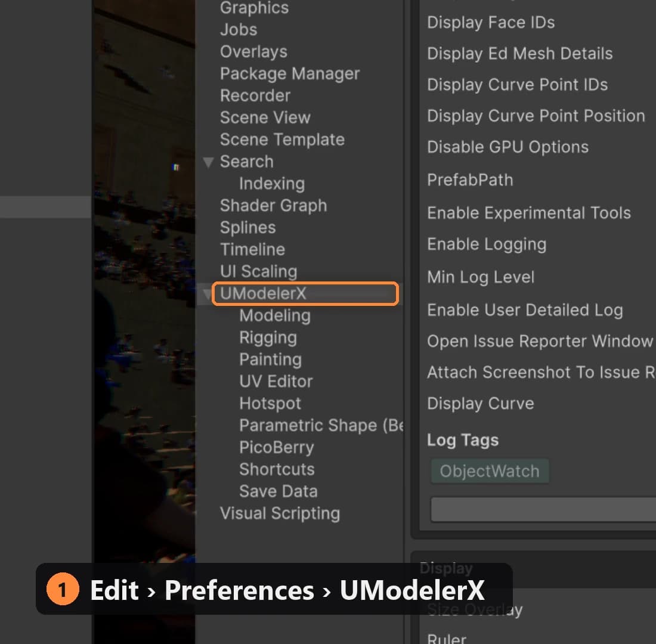This screenshot has width=656, height=644.
Task: Open Hotspot under UModelerX
Action: 270,403
